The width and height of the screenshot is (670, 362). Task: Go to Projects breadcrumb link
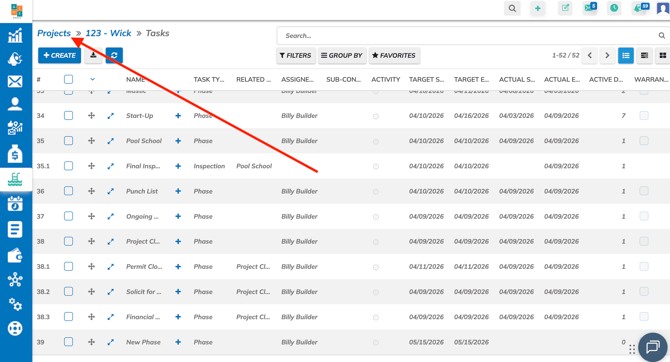tap(54, 33)
